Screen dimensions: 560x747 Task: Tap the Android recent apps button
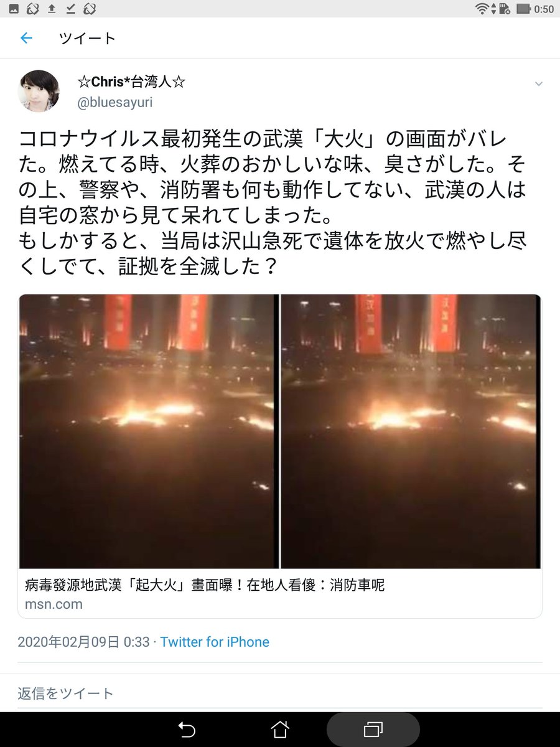pyautogui.click(x=373, y=729)
